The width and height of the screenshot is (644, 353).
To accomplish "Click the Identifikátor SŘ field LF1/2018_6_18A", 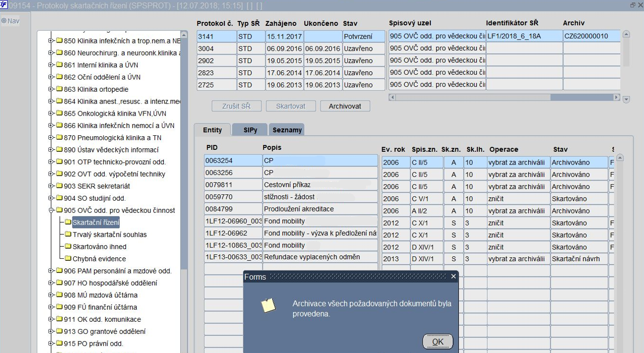I will pos(524,36).
